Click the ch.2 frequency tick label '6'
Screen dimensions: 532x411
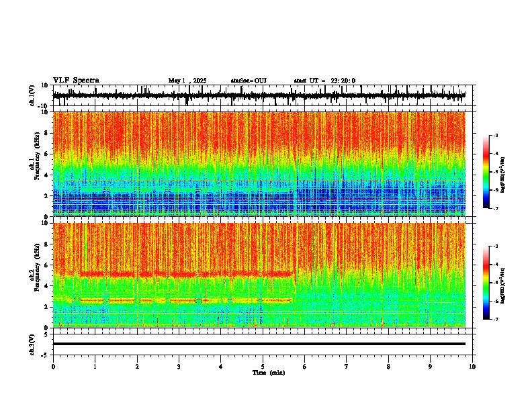[x=46, y=265]
